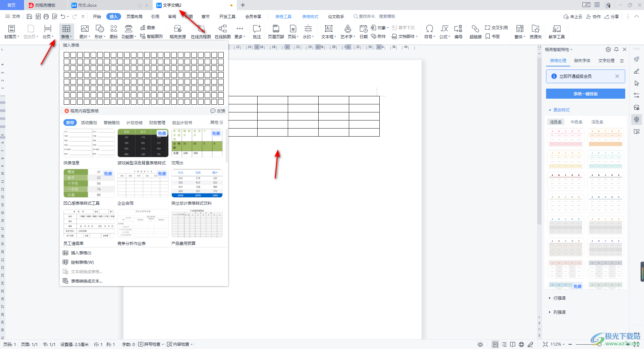Select 财务管理 template category
The width and height of the screenshot is (644, 349).
pos(157,123)
